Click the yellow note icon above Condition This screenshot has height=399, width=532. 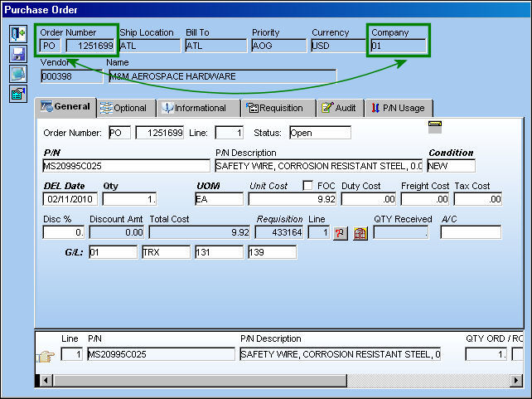[435, 124]
